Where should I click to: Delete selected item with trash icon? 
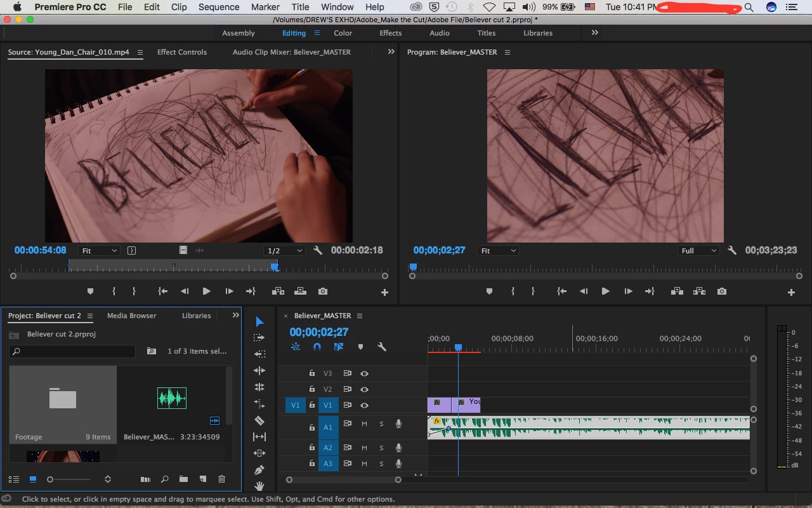click(x=221, y=479)
